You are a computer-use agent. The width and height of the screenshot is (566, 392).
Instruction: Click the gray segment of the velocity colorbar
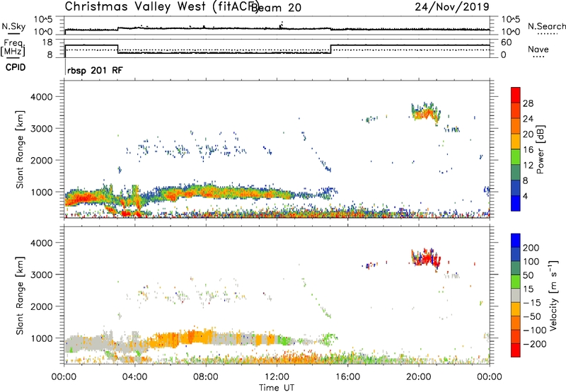pos(516,296)
